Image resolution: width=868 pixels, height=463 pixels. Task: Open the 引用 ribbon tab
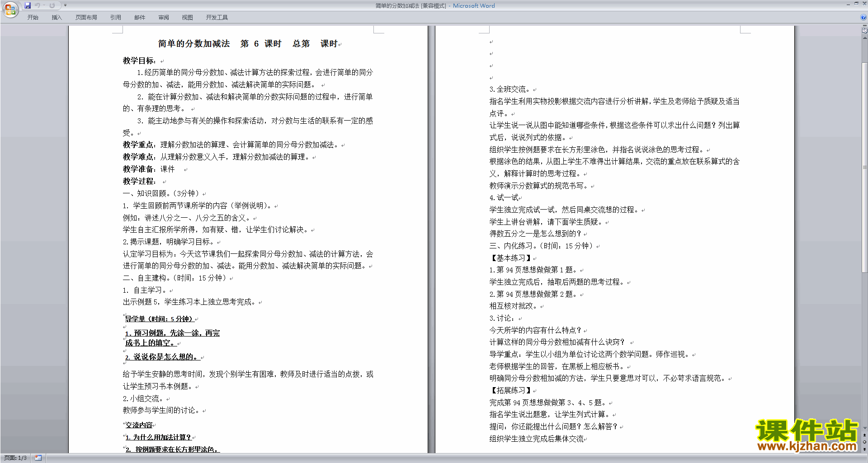pos(115,18)
